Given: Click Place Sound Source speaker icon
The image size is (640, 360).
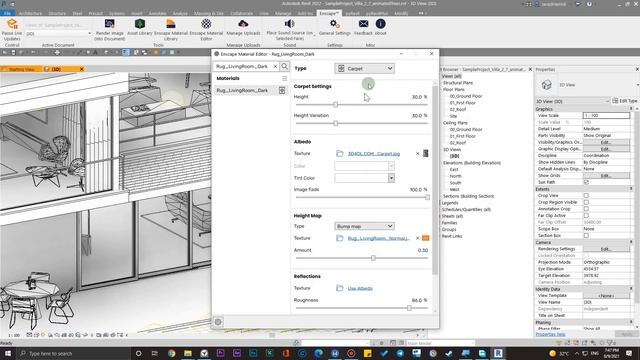Looking at the screenshot, I should (289, 24).
